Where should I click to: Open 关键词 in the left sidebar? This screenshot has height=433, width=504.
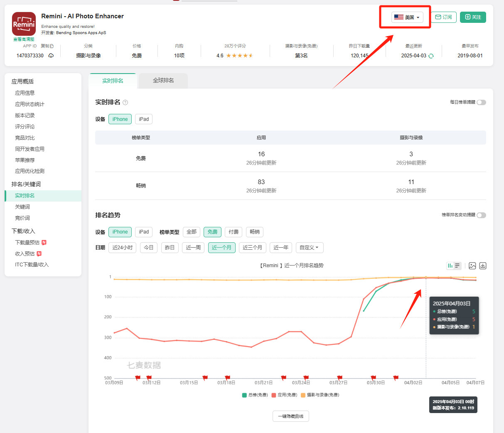tap(22, 207)
